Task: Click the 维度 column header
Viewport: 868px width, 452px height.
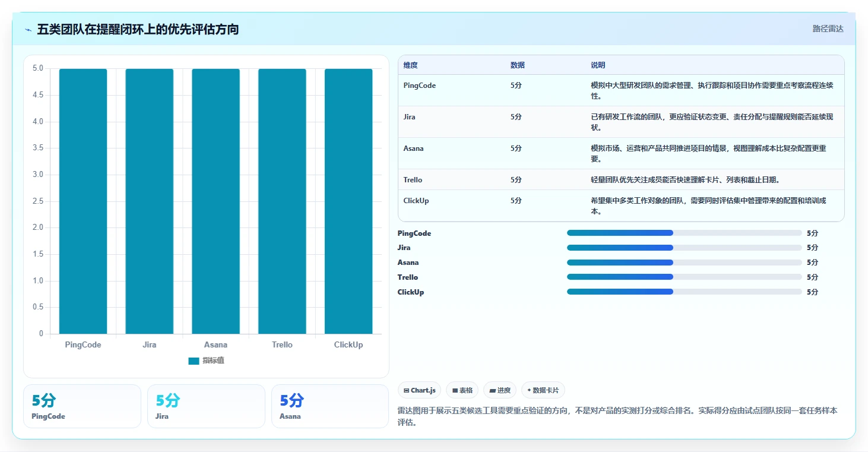Action: [410, 65]
